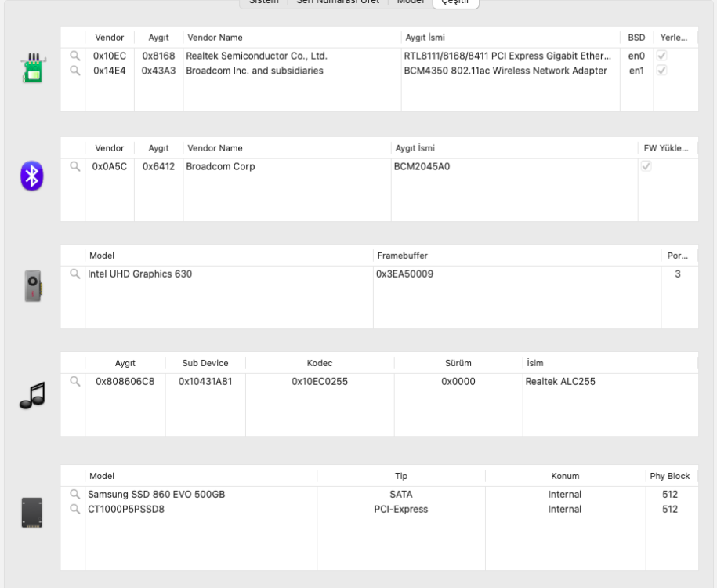Click magnifier beside Realtek ALC255 audio row

(75, 381)
